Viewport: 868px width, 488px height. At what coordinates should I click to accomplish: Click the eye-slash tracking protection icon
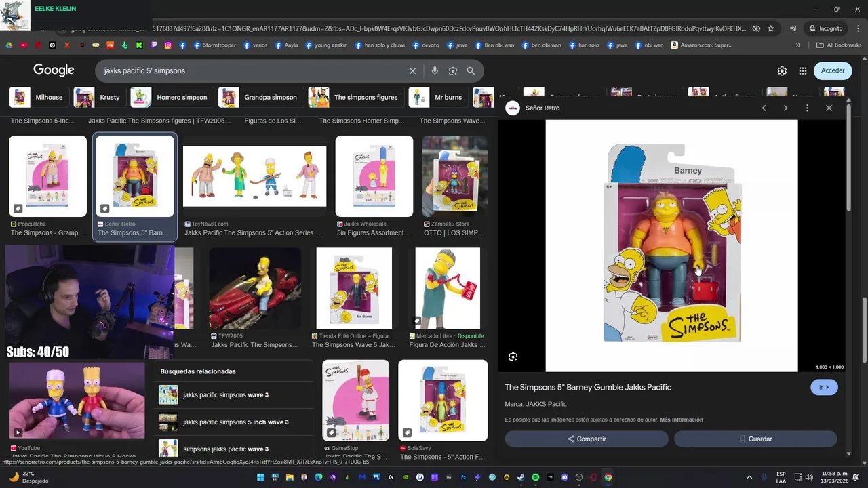[756, 28]
